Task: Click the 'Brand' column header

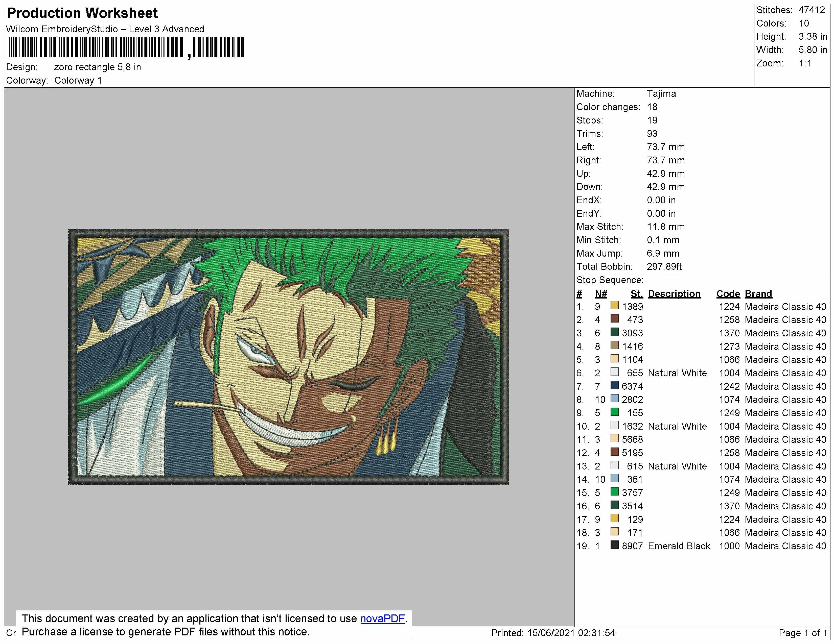Action: (x=758, y=294)
